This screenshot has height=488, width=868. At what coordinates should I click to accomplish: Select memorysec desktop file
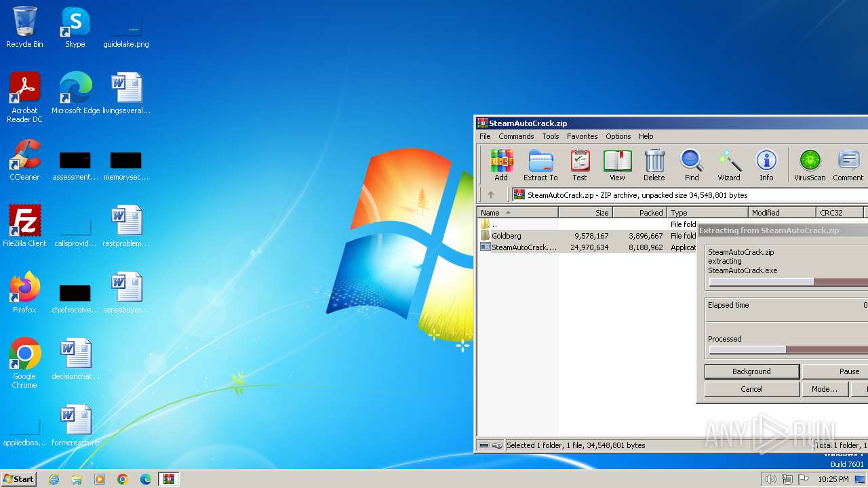[126, 166]
